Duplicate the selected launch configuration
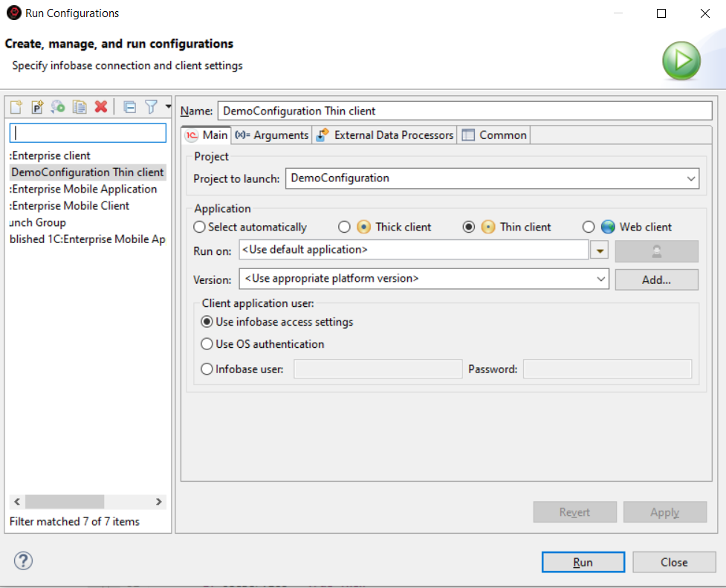The height and width of the screenshot is (588, 726). click(x=80, y=107)
